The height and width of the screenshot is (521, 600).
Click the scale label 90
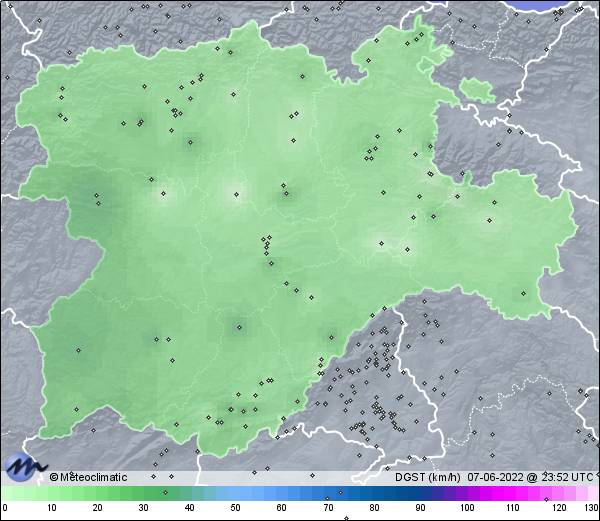[421, 508]
